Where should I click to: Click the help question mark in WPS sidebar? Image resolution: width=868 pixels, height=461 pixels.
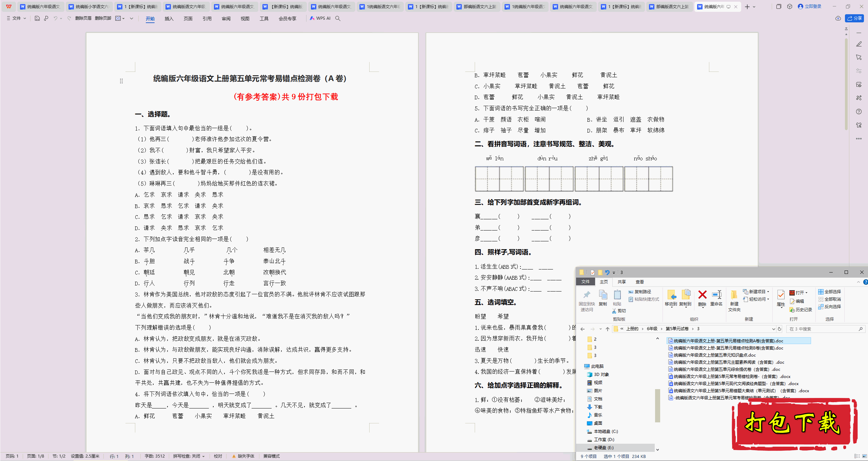click(859, 112)
